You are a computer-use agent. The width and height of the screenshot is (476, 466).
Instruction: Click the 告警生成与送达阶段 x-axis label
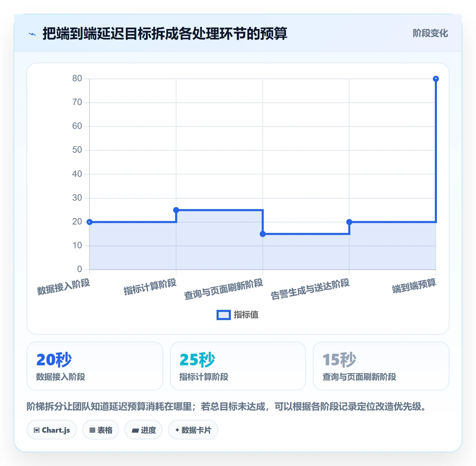coord(310,289)
